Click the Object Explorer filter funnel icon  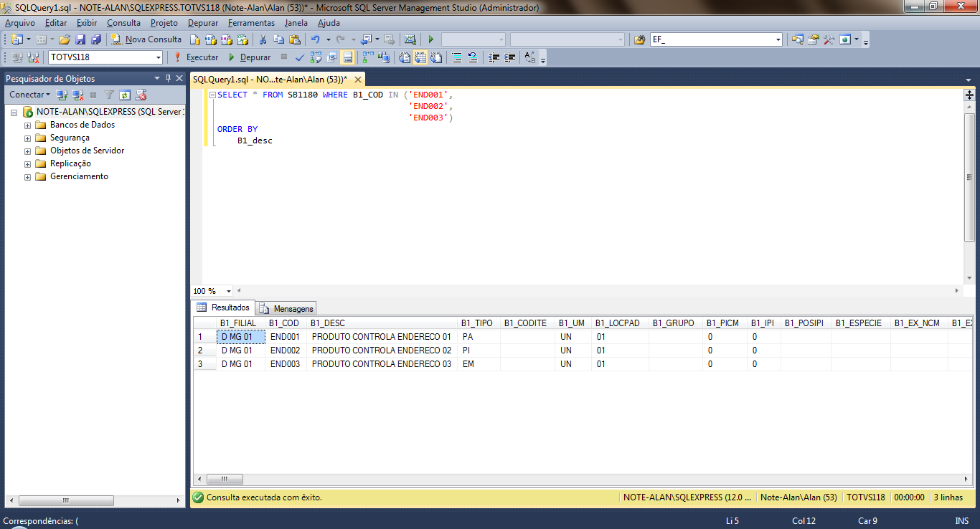pyautogui.click(x=109, y=95)
